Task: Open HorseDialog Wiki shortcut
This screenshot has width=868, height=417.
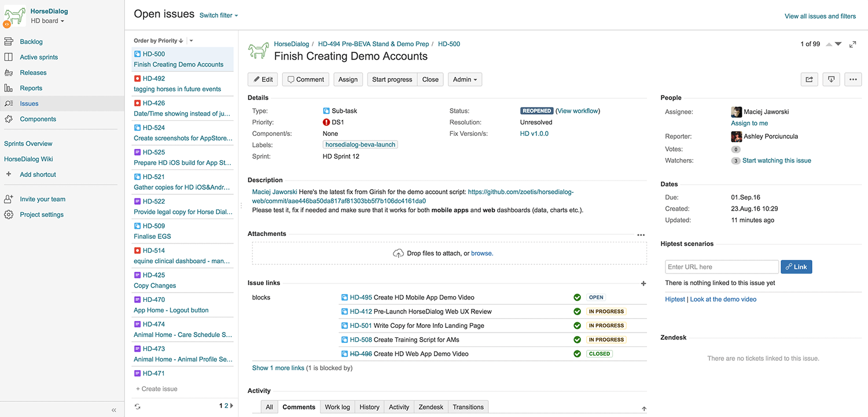Action: [28, 159]
